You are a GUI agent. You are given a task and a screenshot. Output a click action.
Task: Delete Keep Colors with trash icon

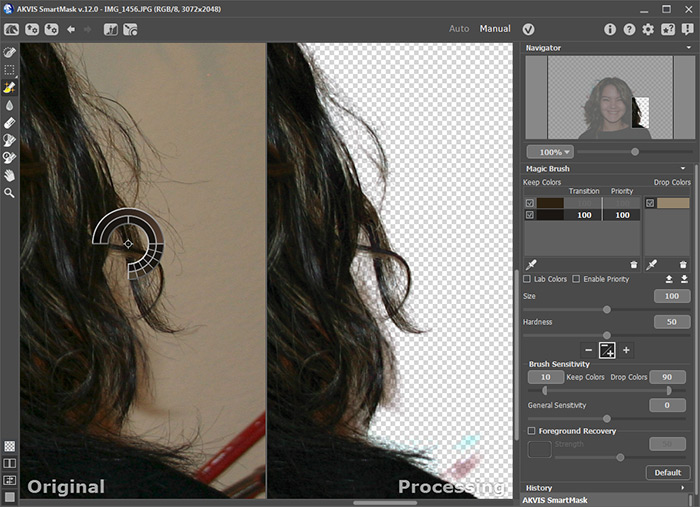click(633, 265)
